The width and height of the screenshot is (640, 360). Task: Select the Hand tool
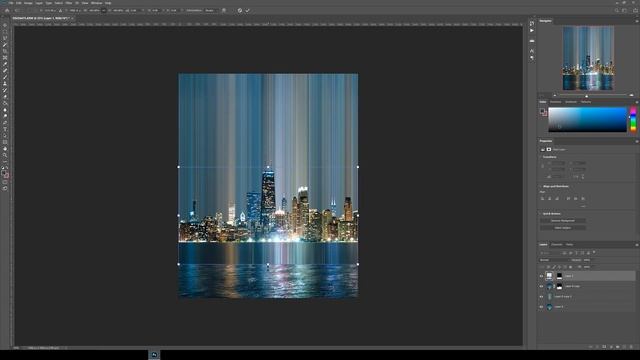(x=5, y=149)
